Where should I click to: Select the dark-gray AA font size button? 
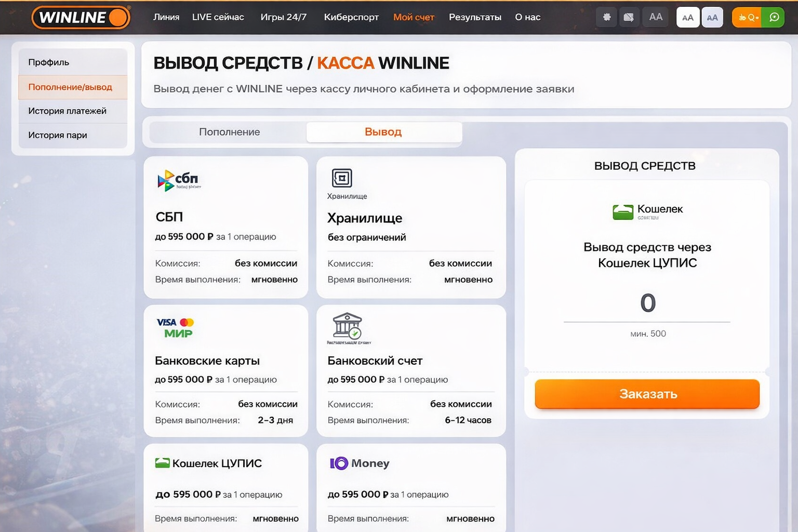click(656, 17)
